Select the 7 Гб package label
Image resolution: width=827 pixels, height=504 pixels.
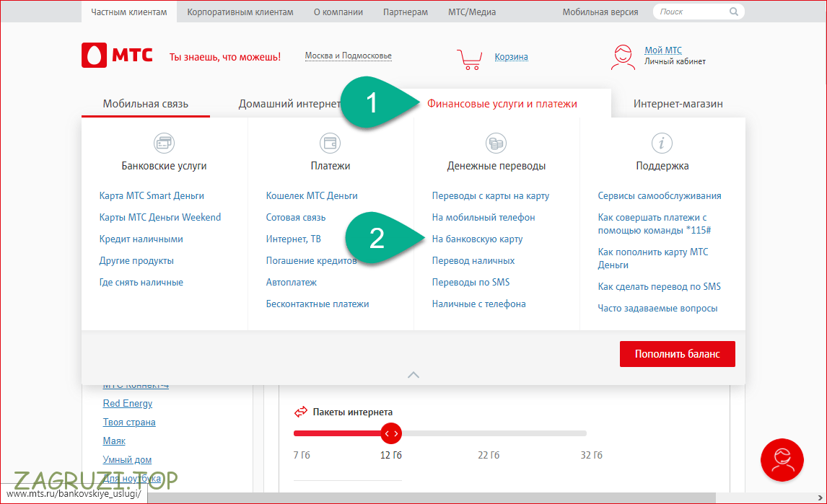coord(302,455)
